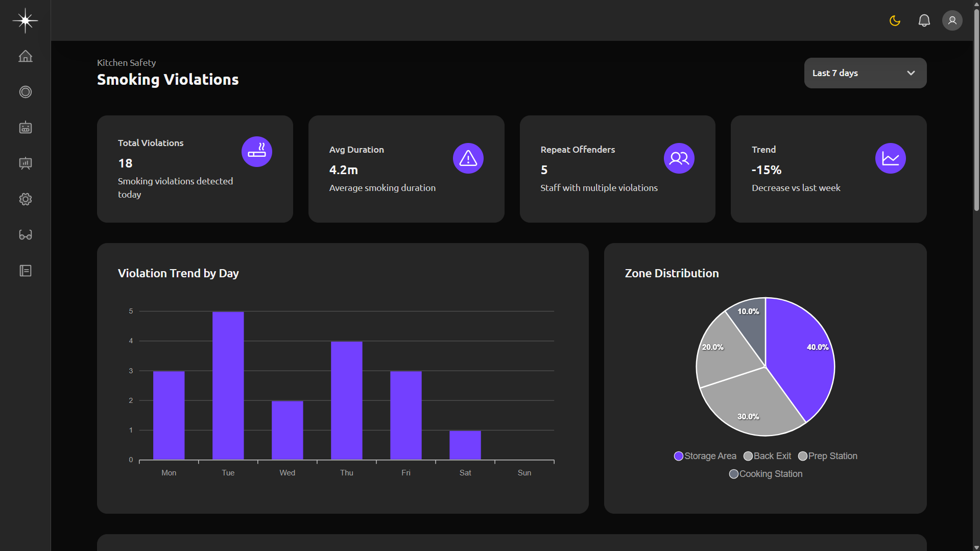Viewport: 980px width, 551px height.
Task: Open the presentation chart sidebar icon
Action: (25, 163)
